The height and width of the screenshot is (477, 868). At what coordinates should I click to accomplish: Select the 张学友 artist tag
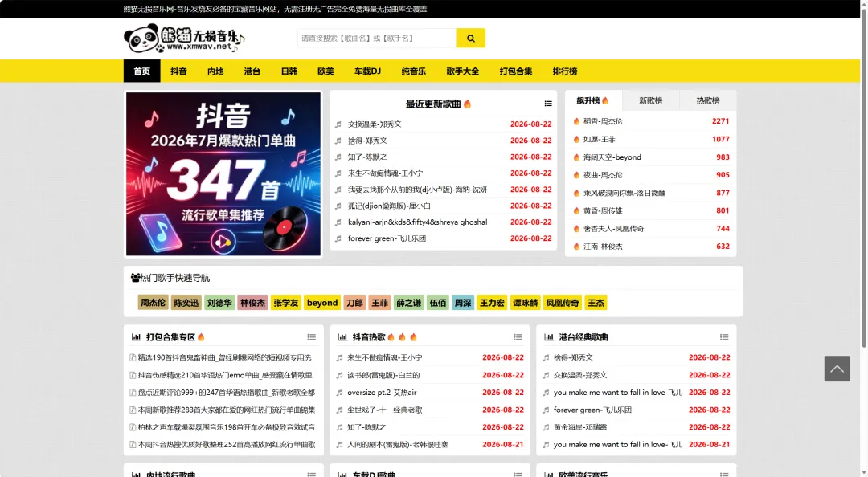tap(285, 303)
